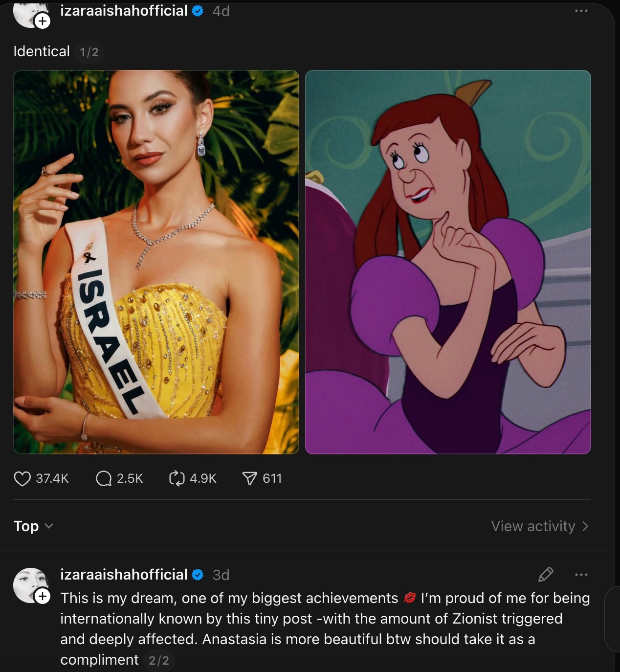
Task: Follow via plus badge on reply avatar
Action: [x=43, y=596]
